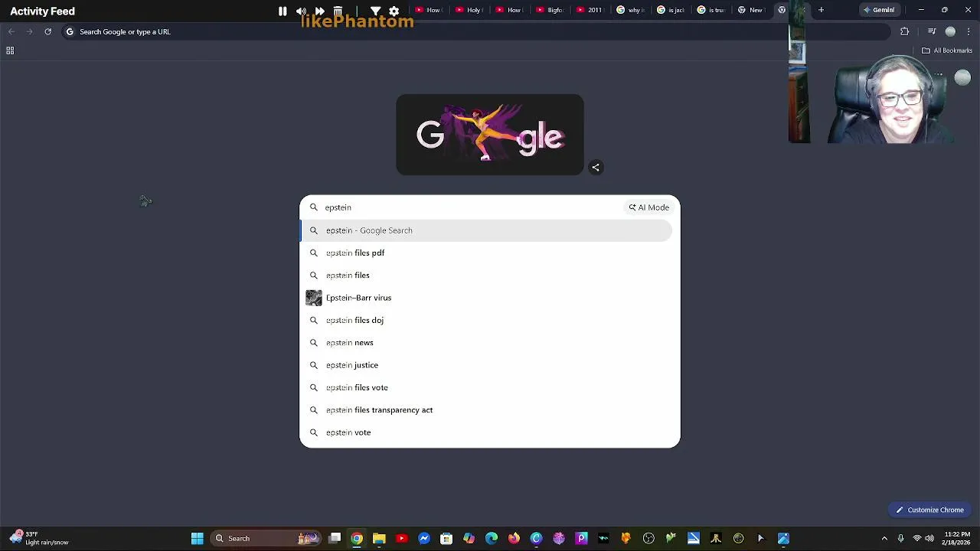Open the Gemini button in Chrome

[x=879, y=10]
